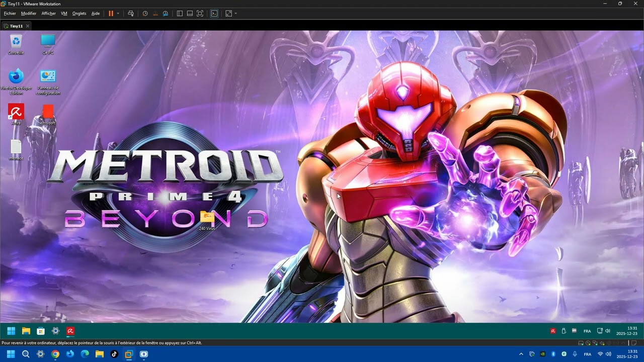
Task: Enter full screen mode icon
Action: [200, 14]
